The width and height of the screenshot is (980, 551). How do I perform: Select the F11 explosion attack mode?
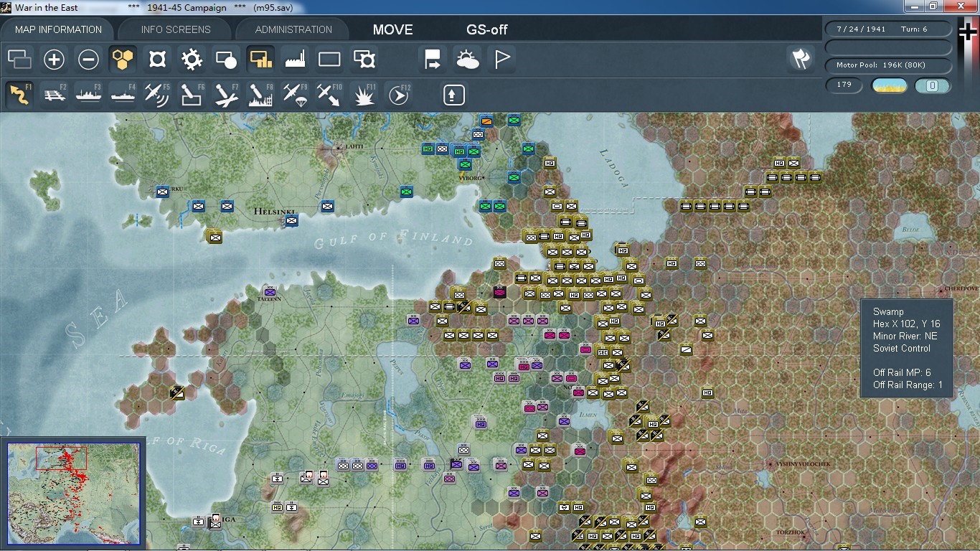point(364,95)
